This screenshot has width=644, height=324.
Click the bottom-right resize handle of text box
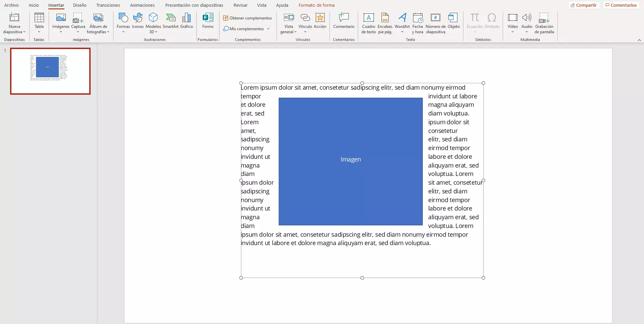point(483,278)
